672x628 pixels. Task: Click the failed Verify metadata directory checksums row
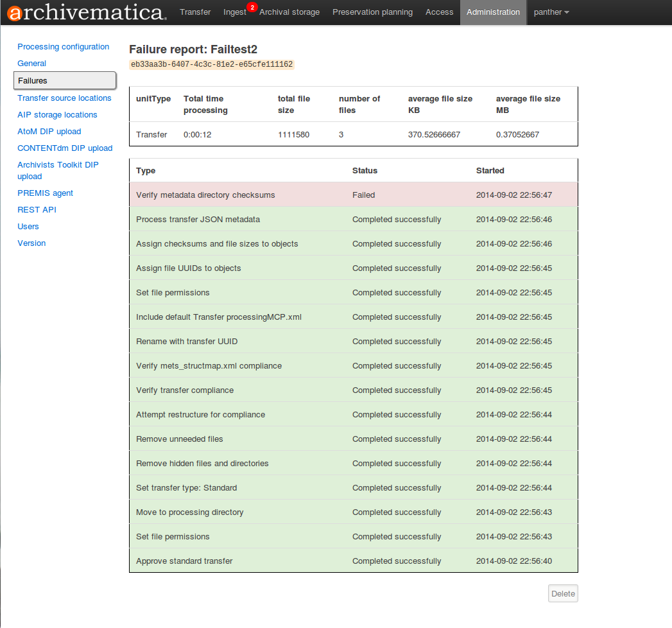(353, 195)
